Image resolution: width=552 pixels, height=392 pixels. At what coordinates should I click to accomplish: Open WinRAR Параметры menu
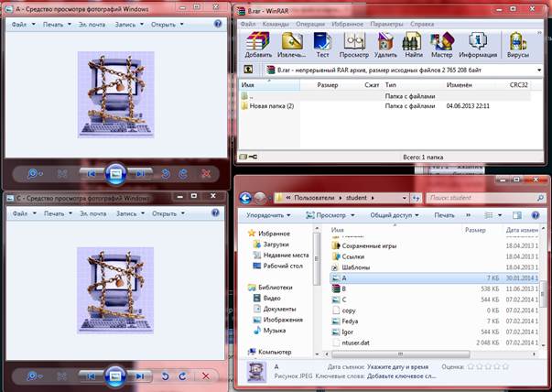pyautogui.click(x=386, y=24)
